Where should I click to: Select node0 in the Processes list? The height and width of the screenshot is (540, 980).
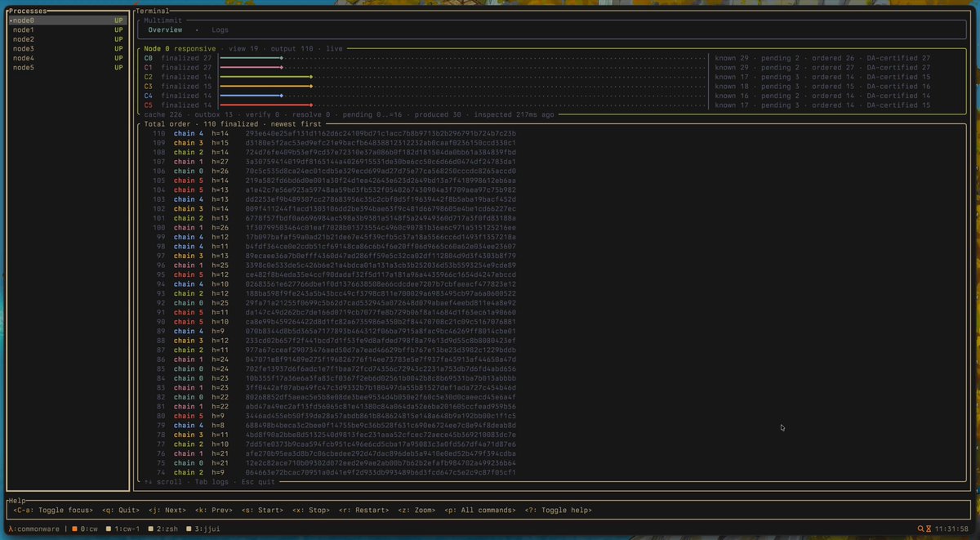66,20
